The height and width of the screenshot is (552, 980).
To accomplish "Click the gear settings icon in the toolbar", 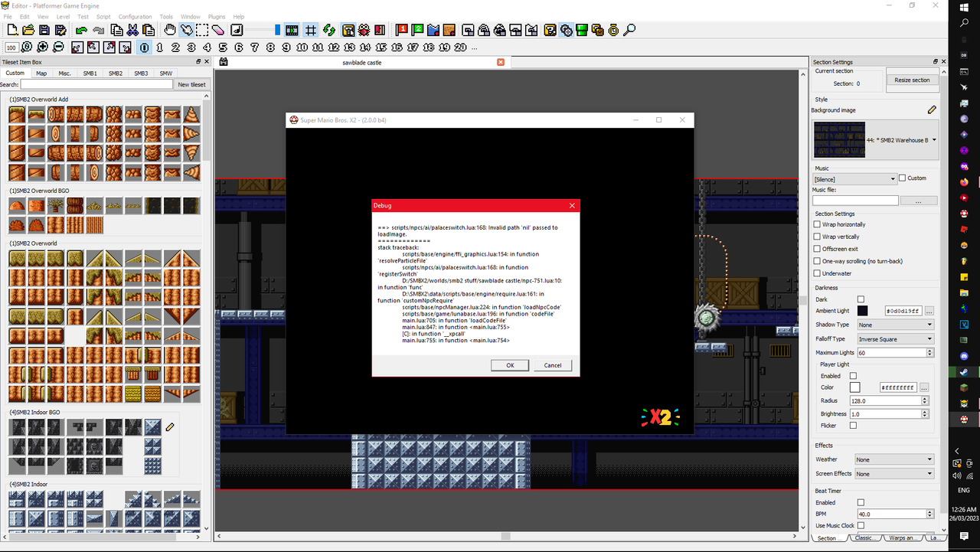I will tap(566, 30).
